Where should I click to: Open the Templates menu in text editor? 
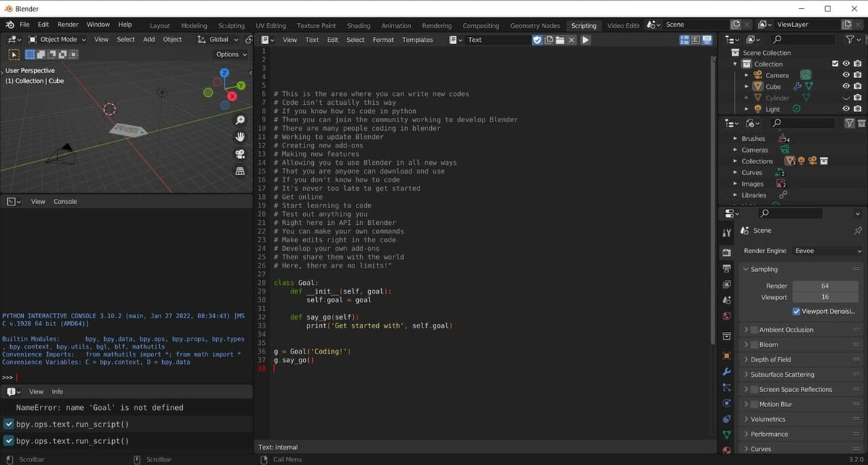[x=417, y=40]
